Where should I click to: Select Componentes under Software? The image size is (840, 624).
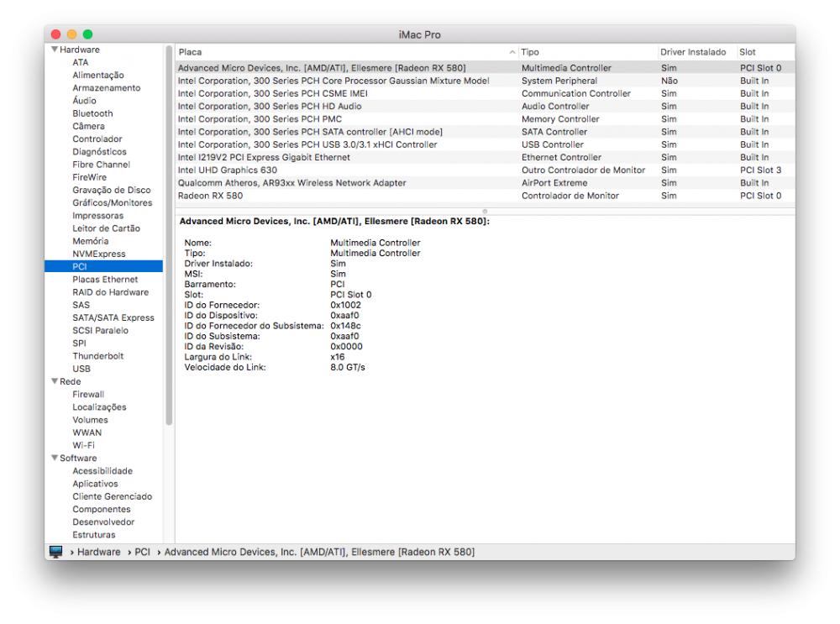(103, 510)
